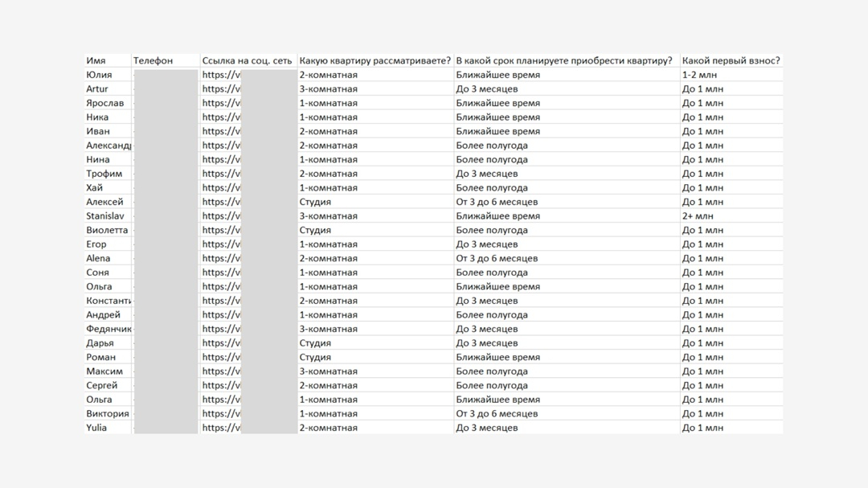Open the social link in Stanislav's row

(221, 216)
